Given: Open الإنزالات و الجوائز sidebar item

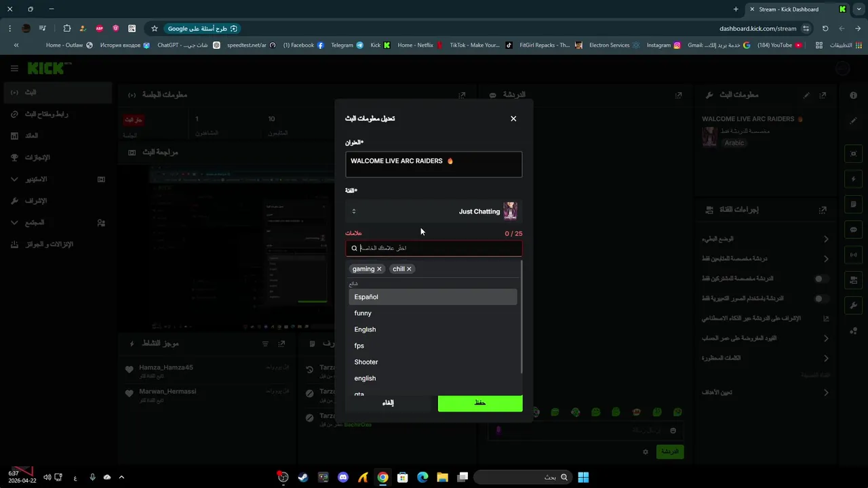Looking at the screenshot, I should (x=57, y=244).
